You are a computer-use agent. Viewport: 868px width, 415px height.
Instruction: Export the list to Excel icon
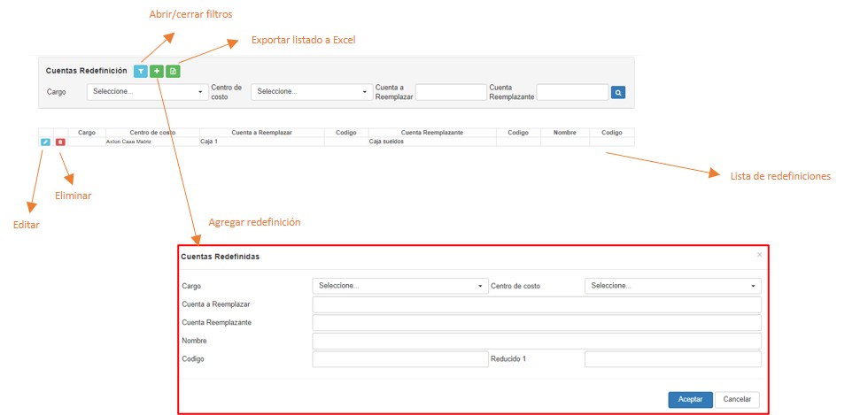coord(173,71)
